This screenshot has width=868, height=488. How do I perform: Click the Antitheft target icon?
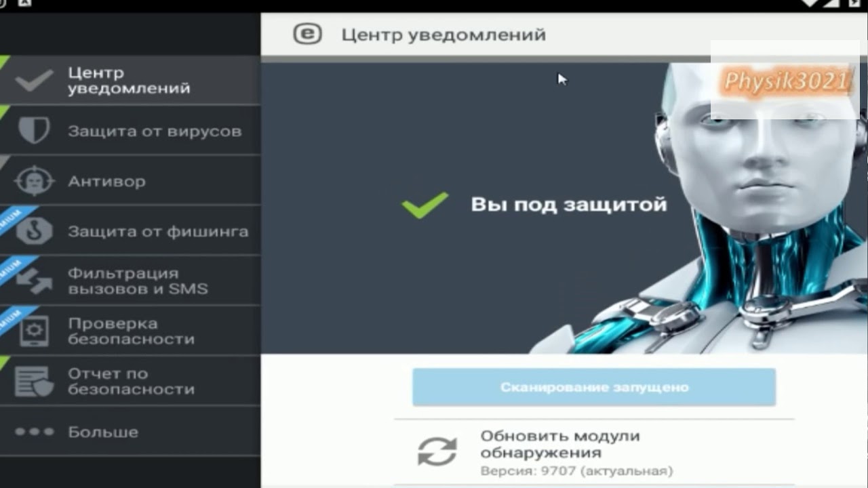point(34,181)
